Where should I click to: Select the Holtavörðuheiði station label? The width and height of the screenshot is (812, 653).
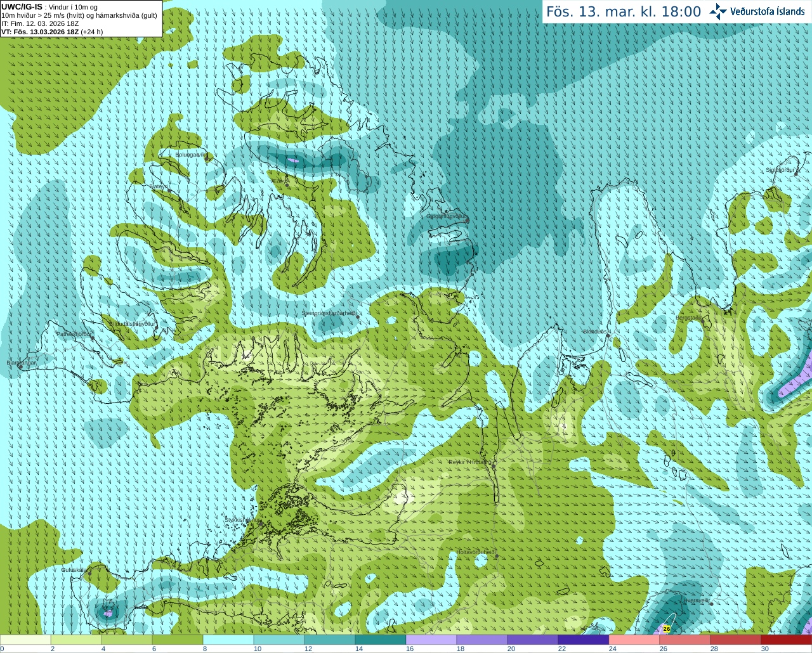pyautogui.click(x=476, y=552)
